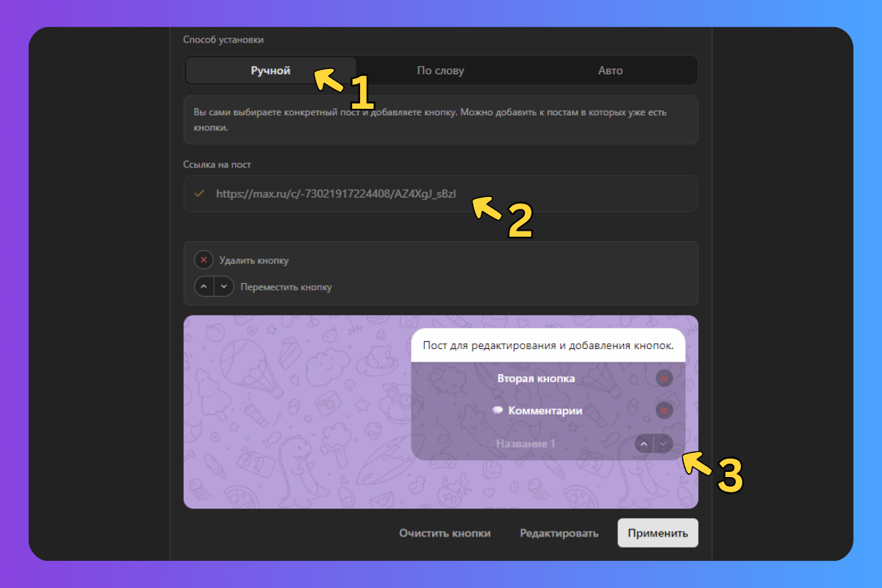
Task: Click the "Редактировать" button
Action: click(x=559, y=534)
